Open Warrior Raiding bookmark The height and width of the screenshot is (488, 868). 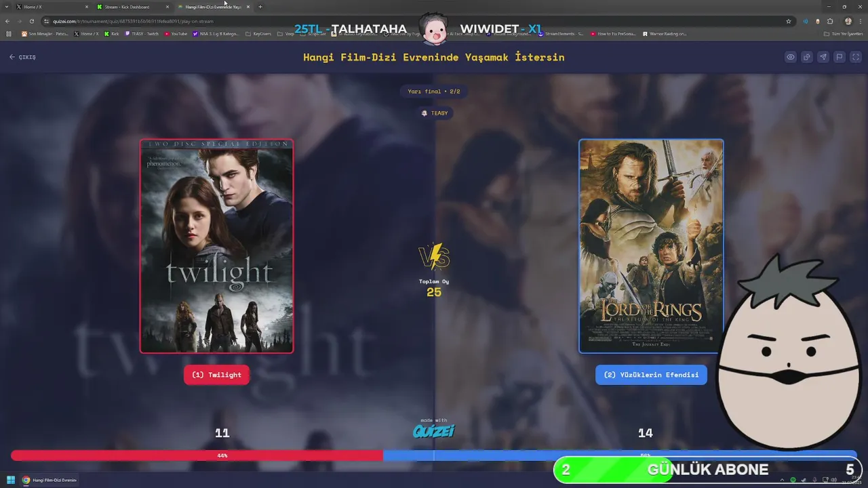tap(665, 33)
